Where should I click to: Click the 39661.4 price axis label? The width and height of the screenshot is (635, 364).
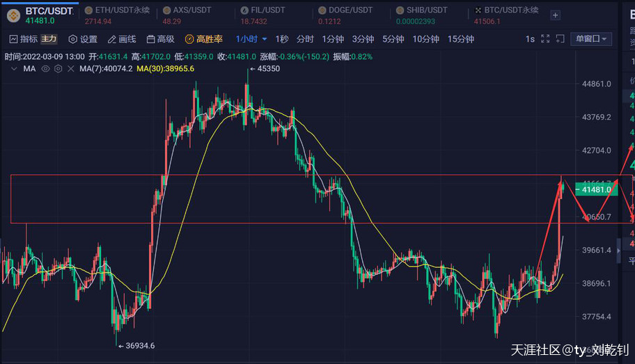pyautogui.click(x=596, y=251)
